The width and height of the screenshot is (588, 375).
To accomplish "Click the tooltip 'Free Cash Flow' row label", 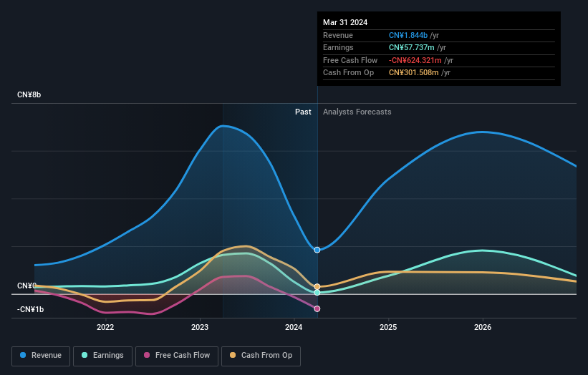I will pyautogui.click(x=350, y=60).
